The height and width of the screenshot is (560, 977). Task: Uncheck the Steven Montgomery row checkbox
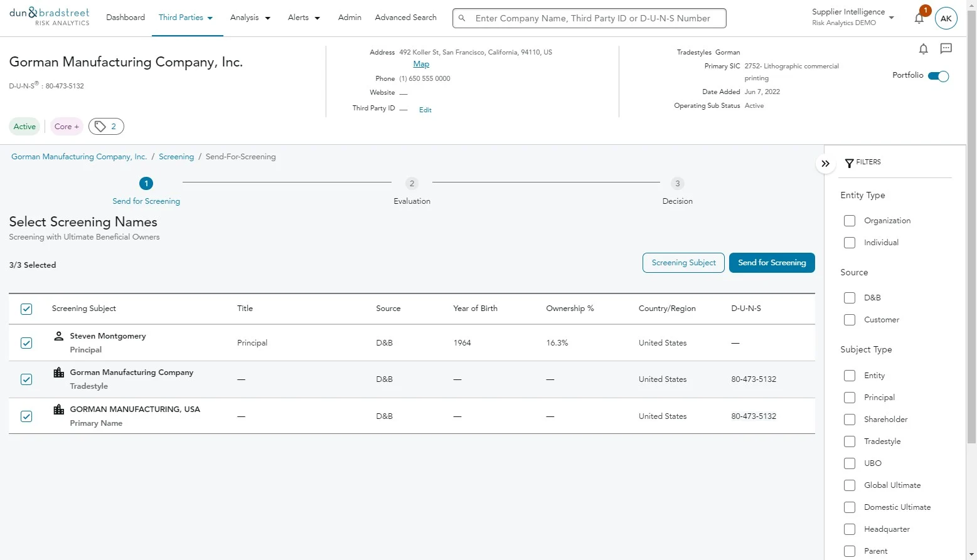[26, 343]
